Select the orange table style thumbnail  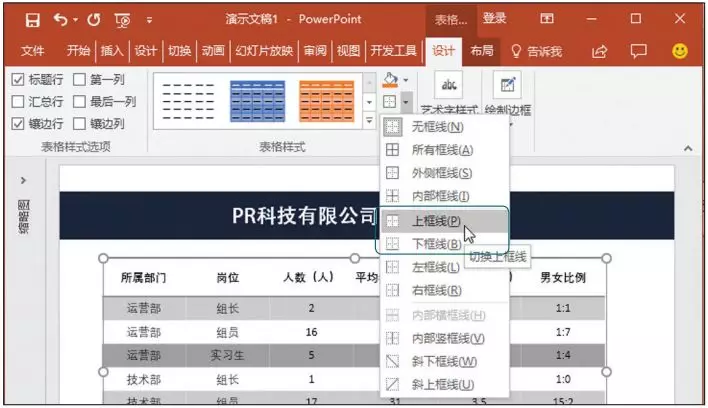326,102
